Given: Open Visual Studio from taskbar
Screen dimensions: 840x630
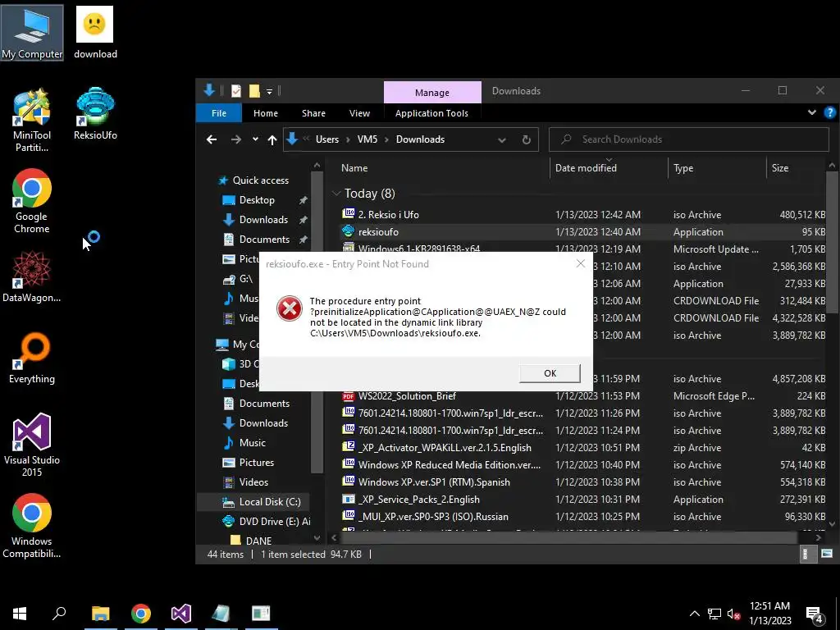Looking at the screenshot, I should pos(181,614).
